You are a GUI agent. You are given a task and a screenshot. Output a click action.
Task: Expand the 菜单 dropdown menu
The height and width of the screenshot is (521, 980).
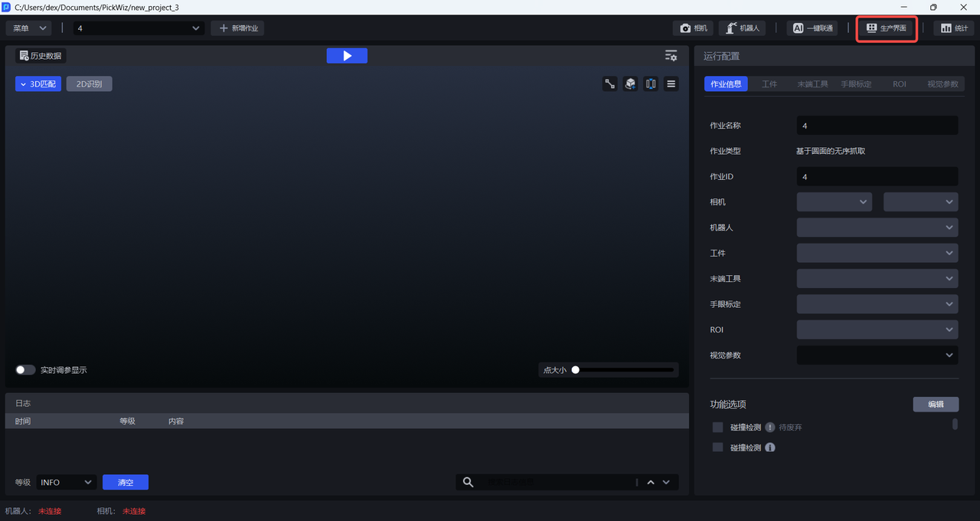(29, 28)
